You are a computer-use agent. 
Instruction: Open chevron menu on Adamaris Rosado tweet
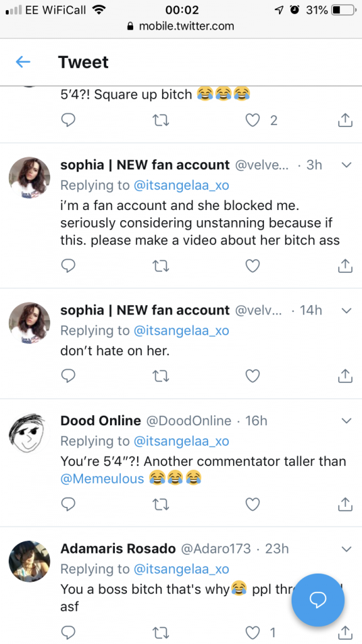click(x=347, y=548)
